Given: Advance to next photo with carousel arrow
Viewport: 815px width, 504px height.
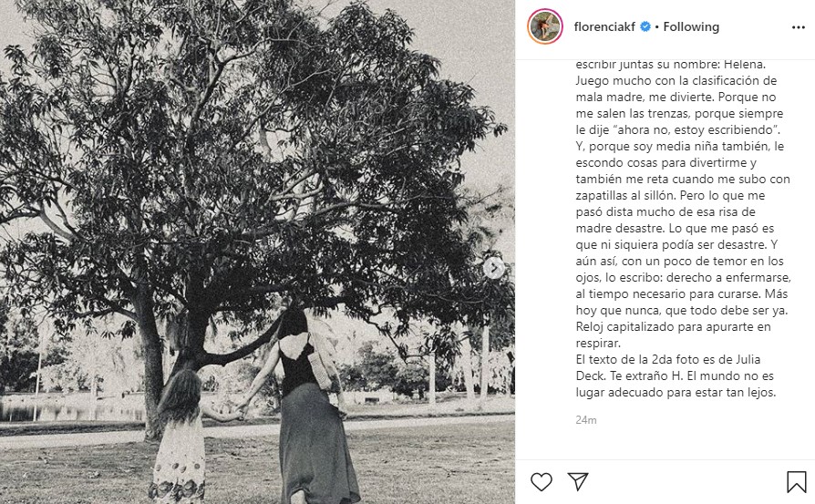Looking at the screenshot, I should (x=493, y=268).
